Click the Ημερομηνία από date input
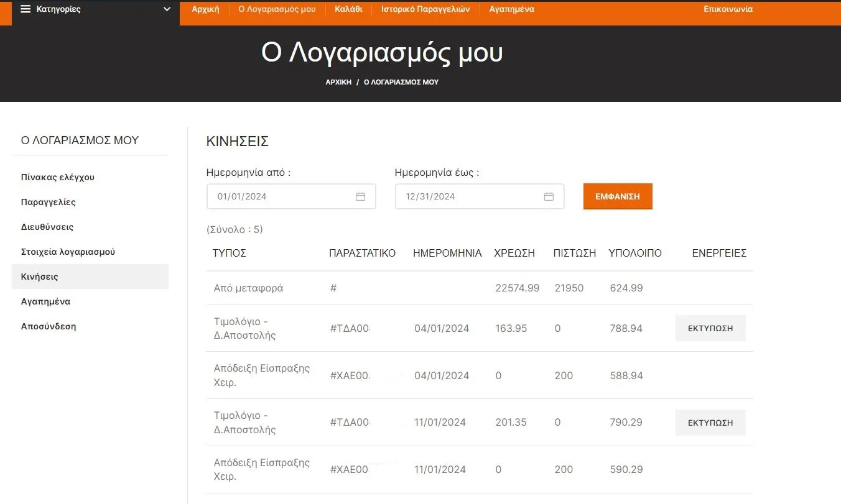This screenshot has height=504, width=841. (x=280, y=196)
